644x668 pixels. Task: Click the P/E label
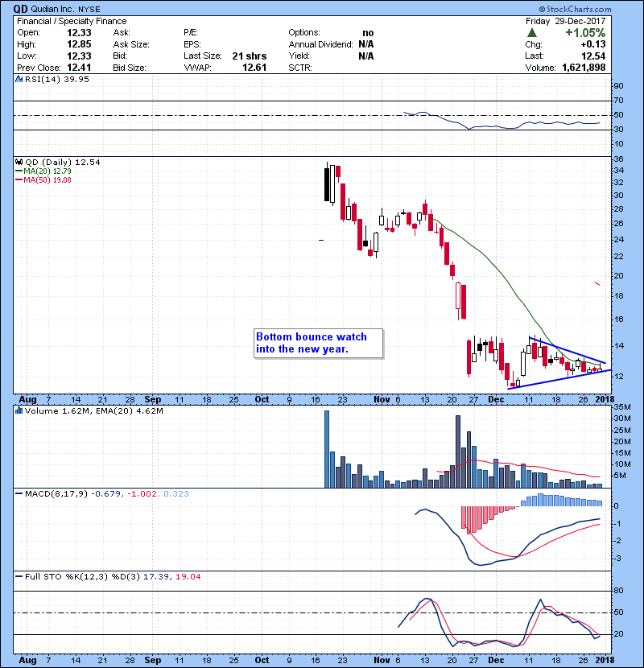(191, 33)
